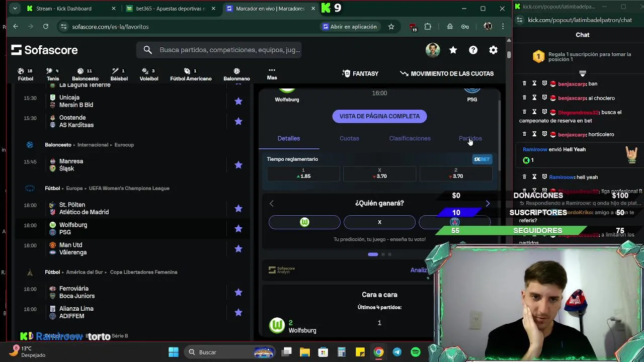The width and height of the screenshot is (644, 362).
Task: Unfavorite St. Pölten vs Atlético de Madrid
Action: point(238,208)
